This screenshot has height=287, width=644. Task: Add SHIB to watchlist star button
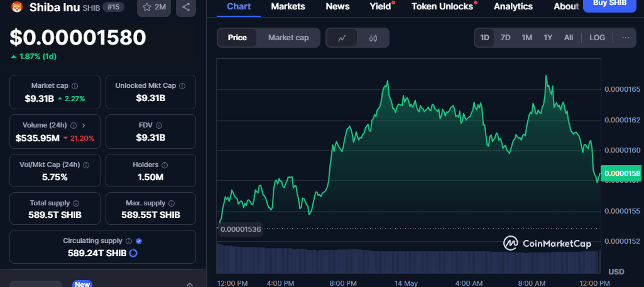pyautogui.click(x=154, y=7)
